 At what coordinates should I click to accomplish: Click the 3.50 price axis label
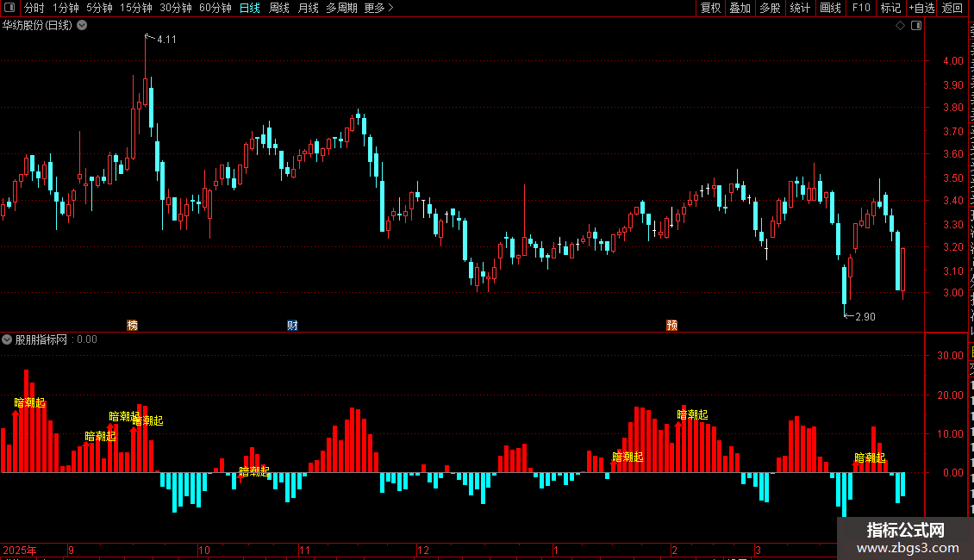click(952, 177)
